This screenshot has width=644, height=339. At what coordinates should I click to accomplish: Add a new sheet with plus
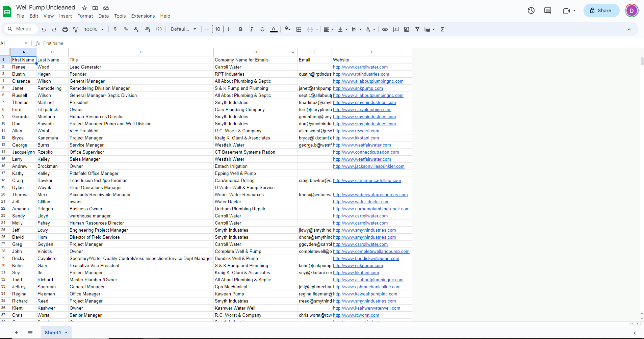tap(17, 333)
